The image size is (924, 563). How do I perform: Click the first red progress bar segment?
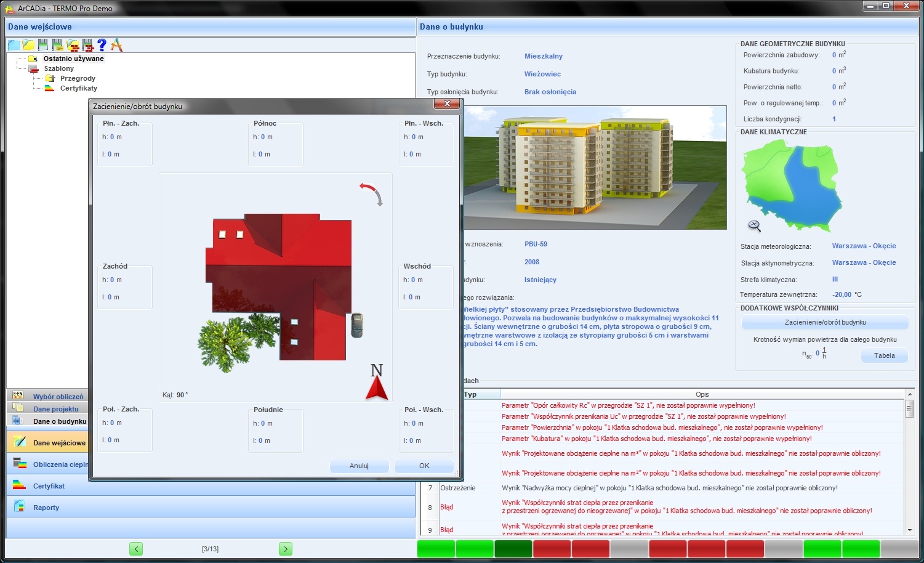(552, 548)
